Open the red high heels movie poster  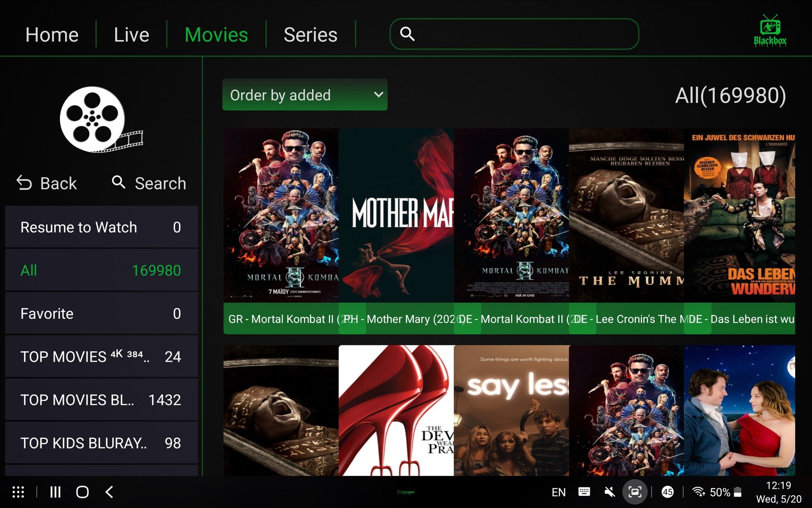[x=396, y=410]
